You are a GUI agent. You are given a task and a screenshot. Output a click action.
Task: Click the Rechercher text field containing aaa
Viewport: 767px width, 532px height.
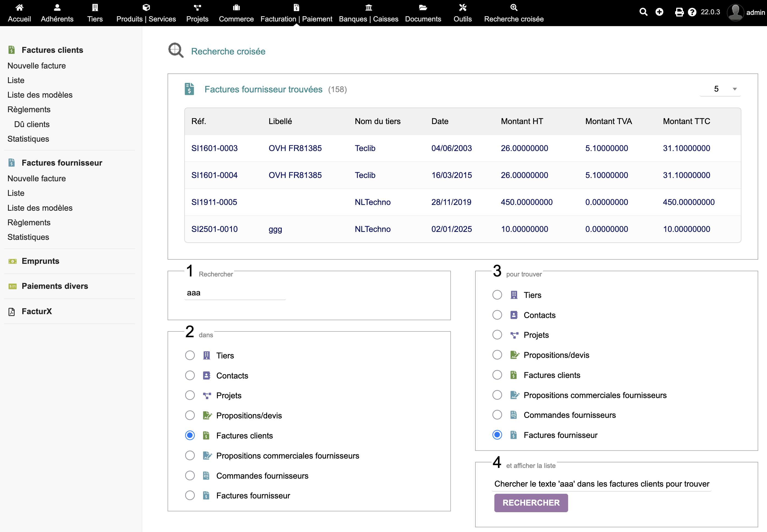coord(235,293)
